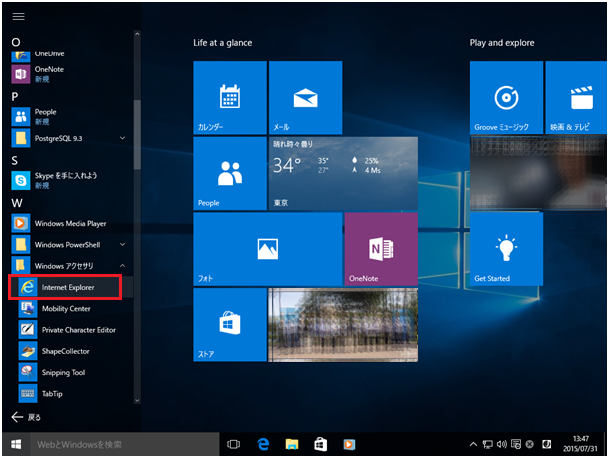Open the メール mail tile

tap(305, 98)
